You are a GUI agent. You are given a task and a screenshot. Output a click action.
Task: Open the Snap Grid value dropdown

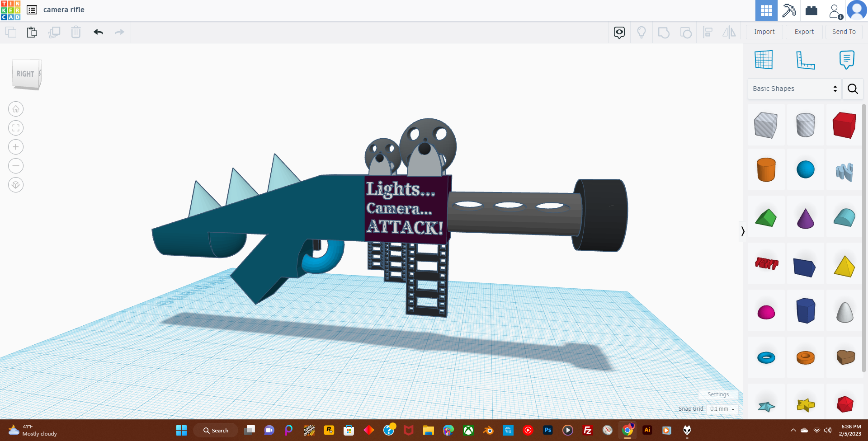(x=722, y=409)
